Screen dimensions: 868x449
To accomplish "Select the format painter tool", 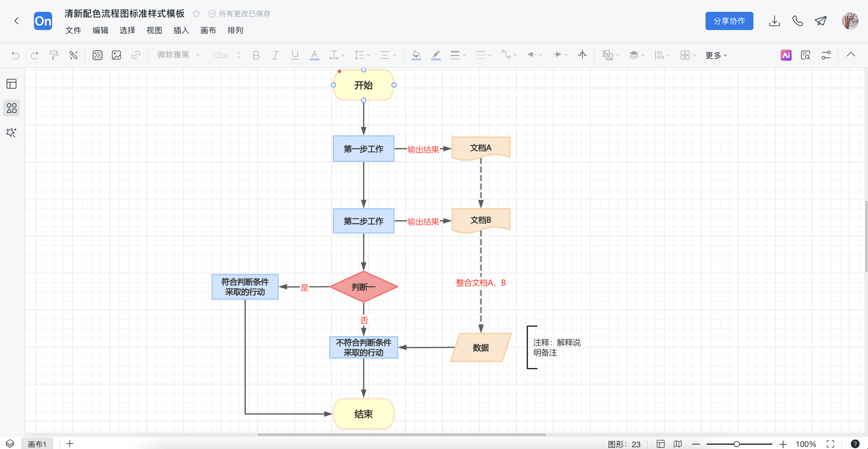I will pos(54,55).
